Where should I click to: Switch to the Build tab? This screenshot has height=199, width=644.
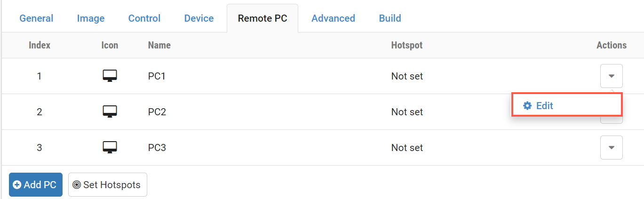[390, 18]
